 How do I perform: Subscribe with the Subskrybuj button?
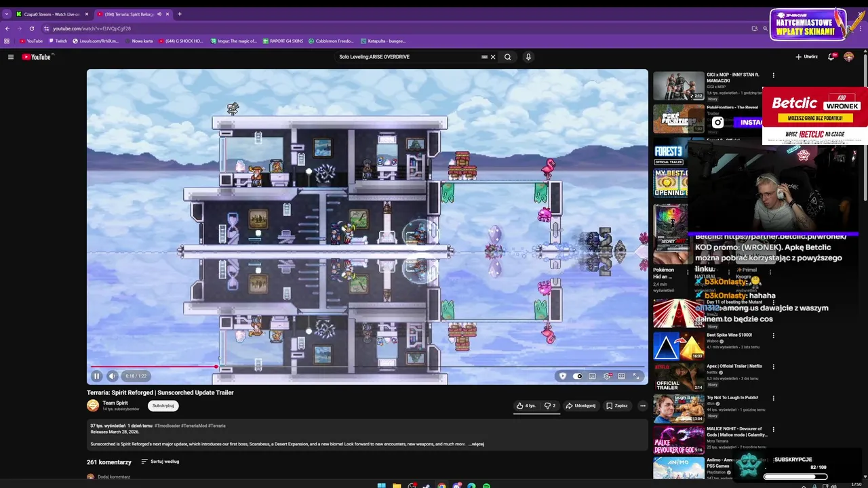point(163,405)
